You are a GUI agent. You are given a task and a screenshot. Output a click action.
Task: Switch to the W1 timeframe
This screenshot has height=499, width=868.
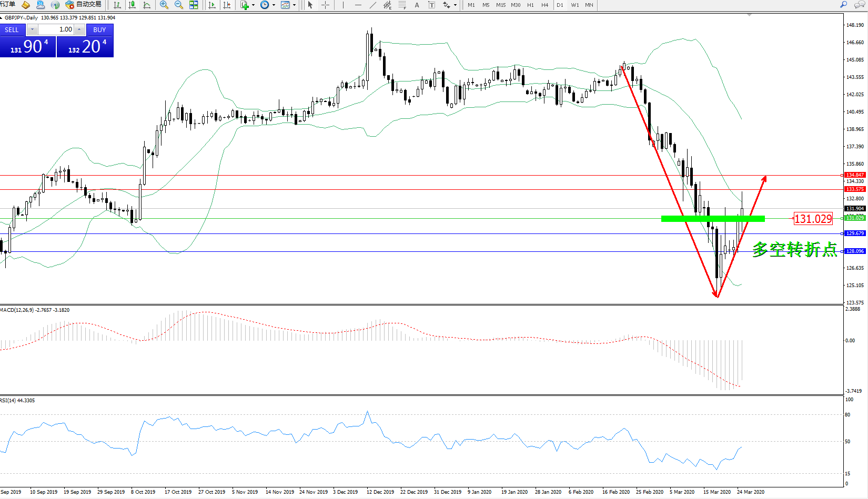tap(575, 5)
